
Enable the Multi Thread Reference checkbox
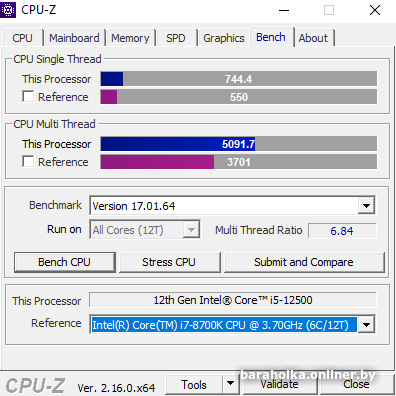28,161
